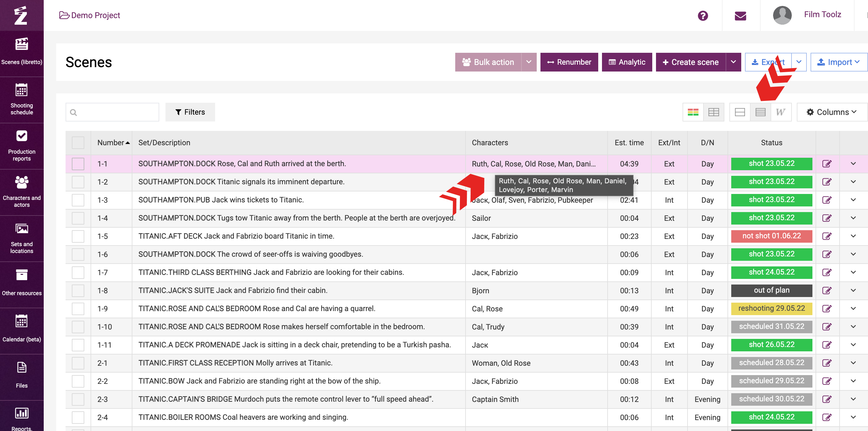
Task: Click the Filmtoolz Z logo
Action: pyautogui.click(x=21, y=16)
